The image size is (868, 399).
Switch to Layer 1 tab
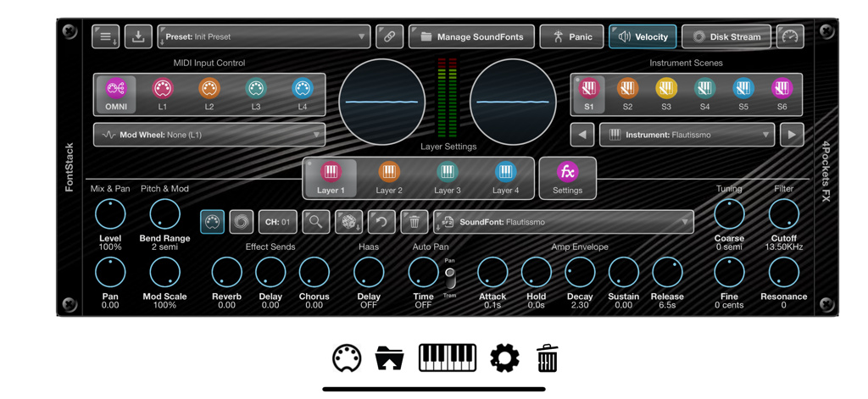click(331, 178)
